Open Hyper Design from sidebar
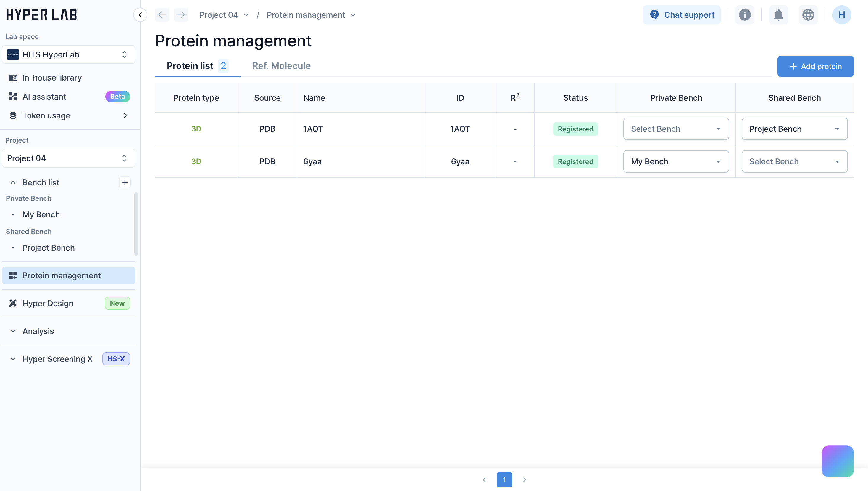The width and height of the screenshot is (868, 491). point(48,303)
